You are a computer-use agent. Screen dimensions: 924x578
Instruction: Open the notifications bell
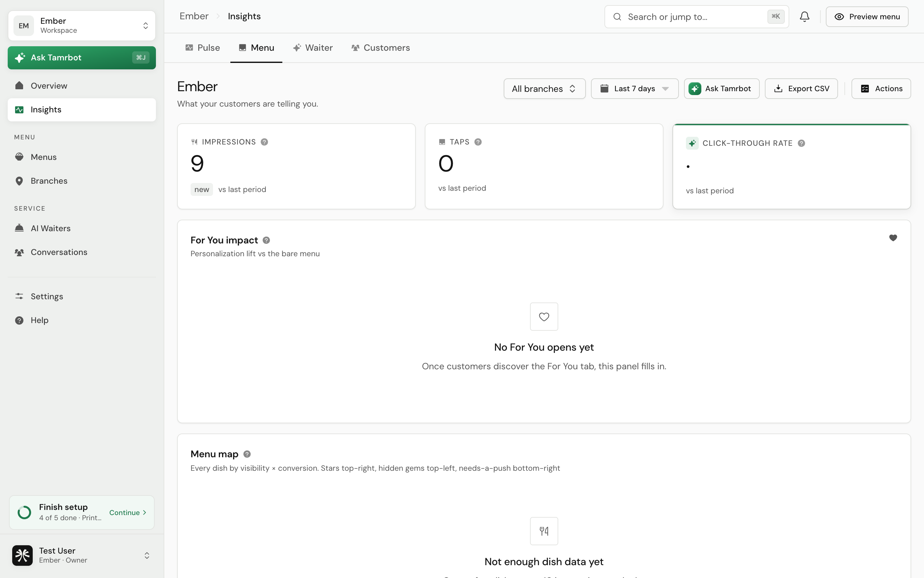[805, 16]
